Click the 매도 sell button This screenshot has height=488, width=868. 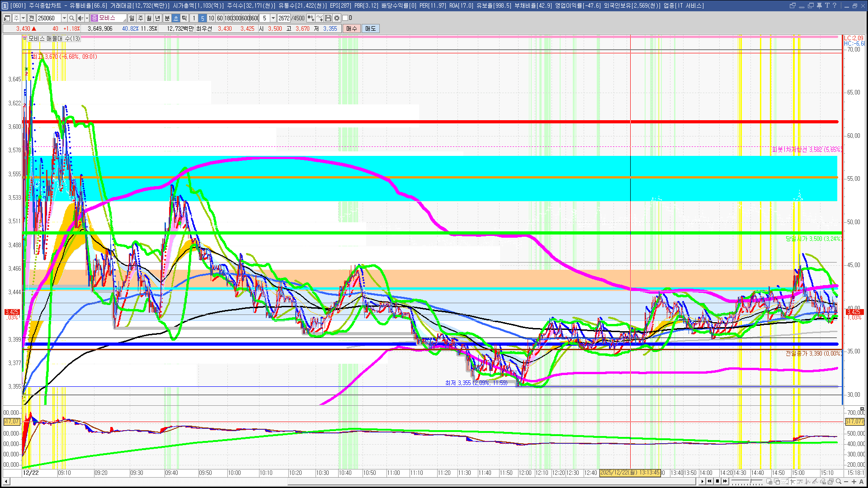pos(370,28)
